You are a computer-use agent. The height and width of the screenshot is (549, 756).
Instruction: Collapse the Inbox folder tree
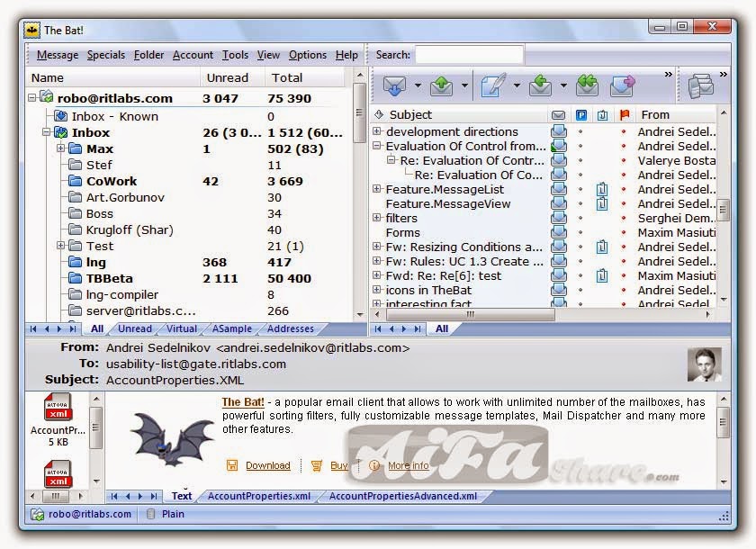pos(46,131)
